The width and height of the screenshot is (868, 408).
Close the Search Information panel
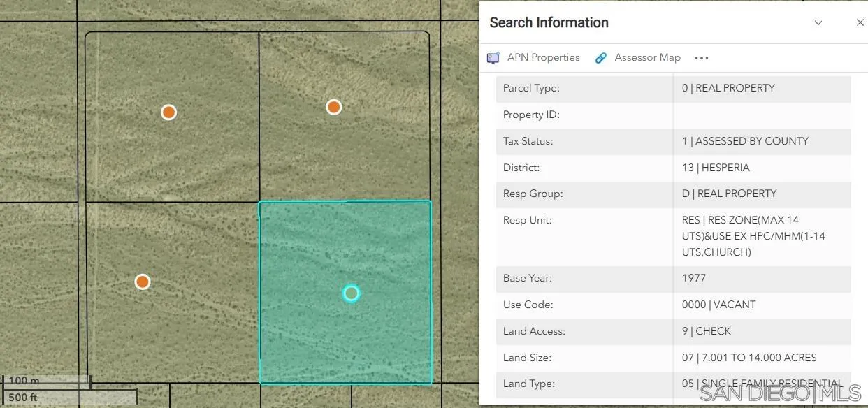click(x=860, y=22)
